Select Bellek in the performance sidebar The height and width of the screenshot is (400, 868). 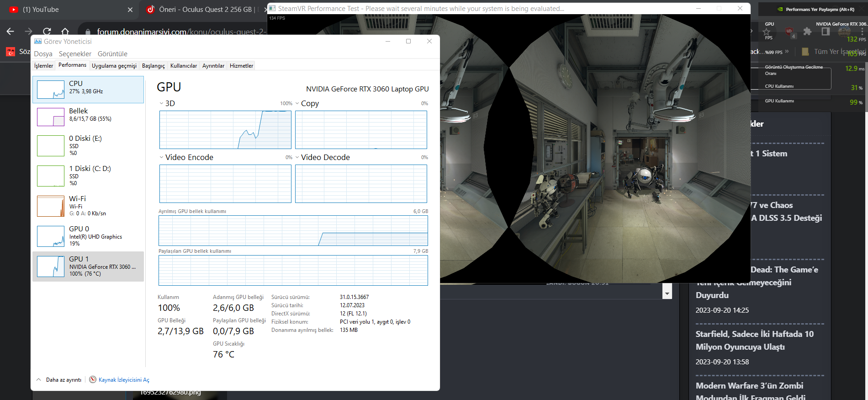(x=88, y=117)
